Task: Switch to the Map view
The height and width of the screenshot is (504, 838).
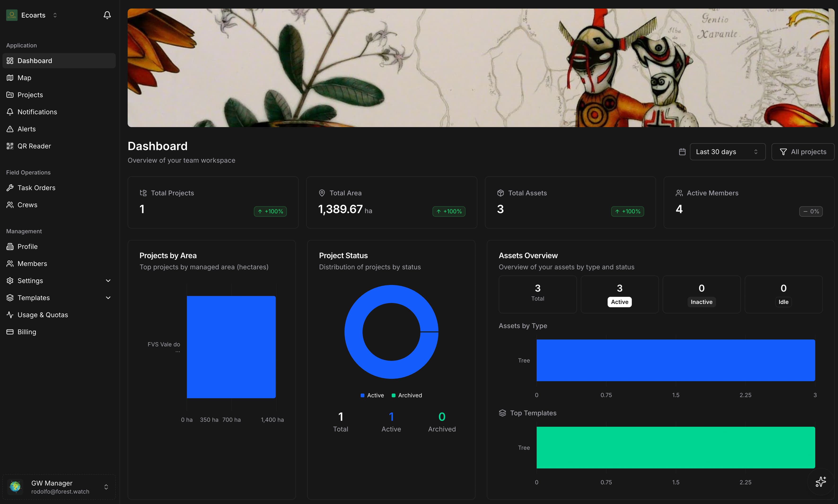Action: pos(24,78)
